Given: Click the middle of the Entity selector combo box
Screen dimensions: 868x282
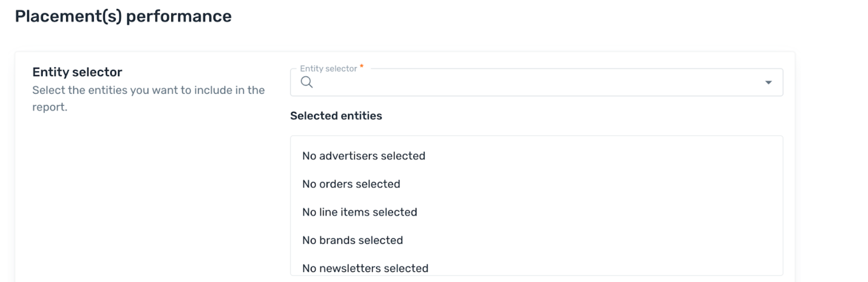Looking at the screenshot, I should (537, 83).
